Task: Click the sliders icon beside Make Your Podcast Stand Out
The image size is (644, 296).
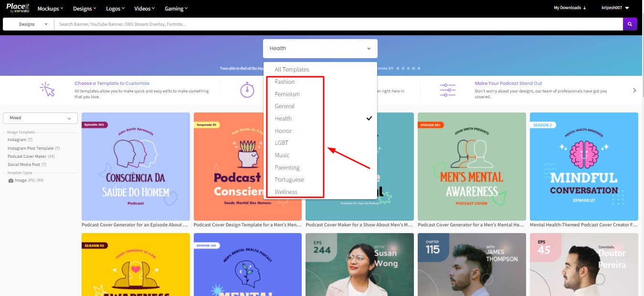Action: 447,90
